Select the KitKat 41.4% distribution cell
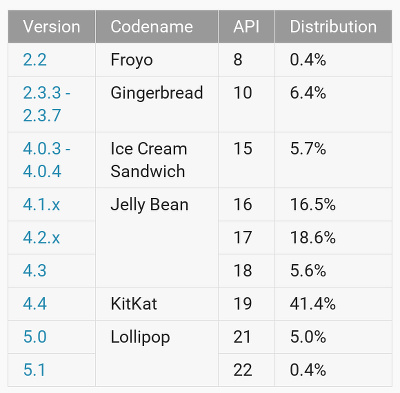The height and width of the screenshot is (393, 400). tap(333, 304)
